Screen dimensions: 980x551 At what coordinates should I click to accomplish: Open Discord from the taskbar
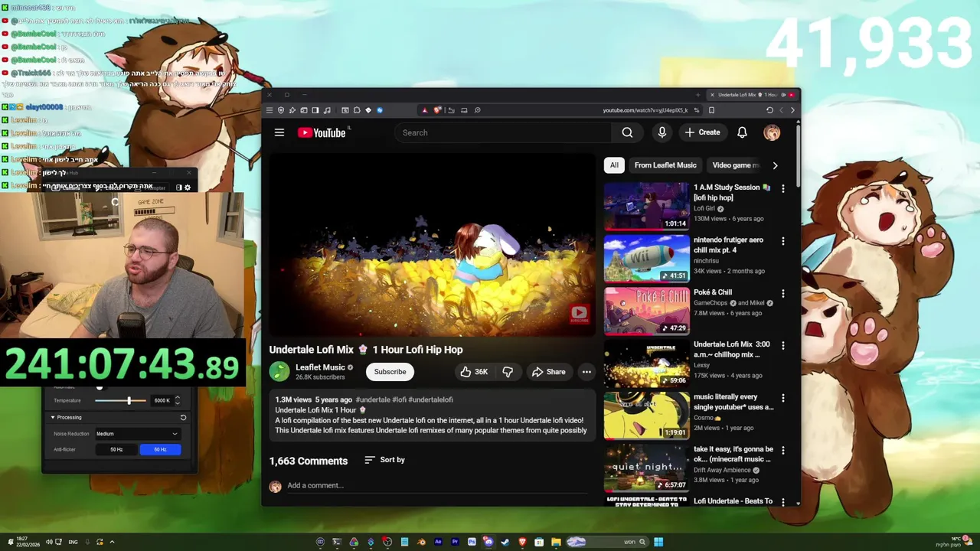click(x=488, y=542)
